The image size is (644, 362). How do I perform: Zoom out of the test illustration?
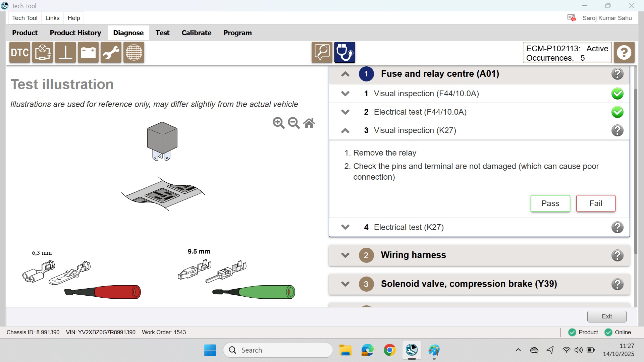[x=294, y=123]
